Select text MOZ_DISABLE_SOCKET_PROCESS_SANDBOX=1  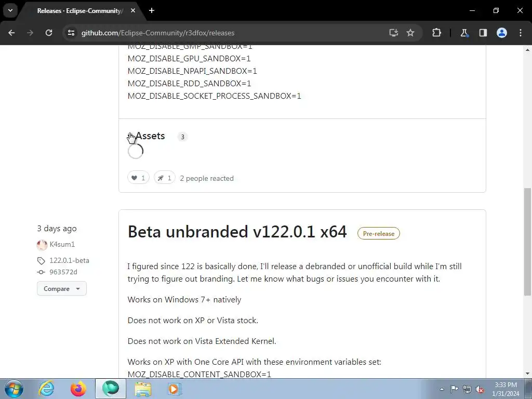tap(215, 96)
